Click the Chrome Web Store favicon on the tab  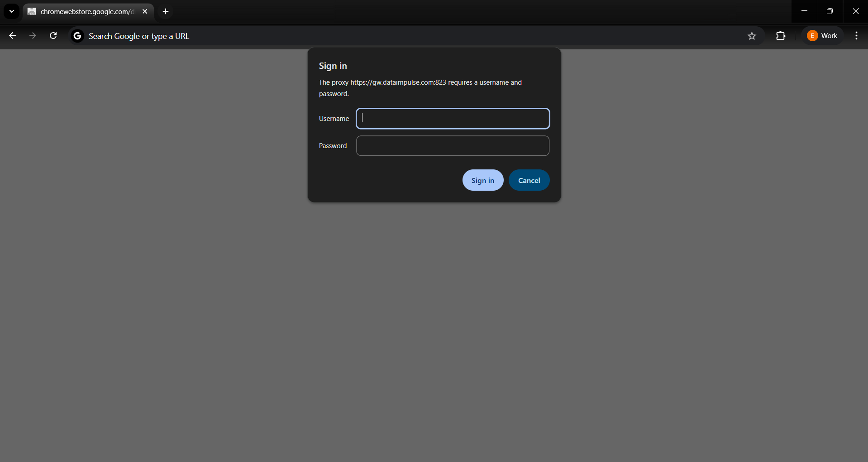(31, 11)
